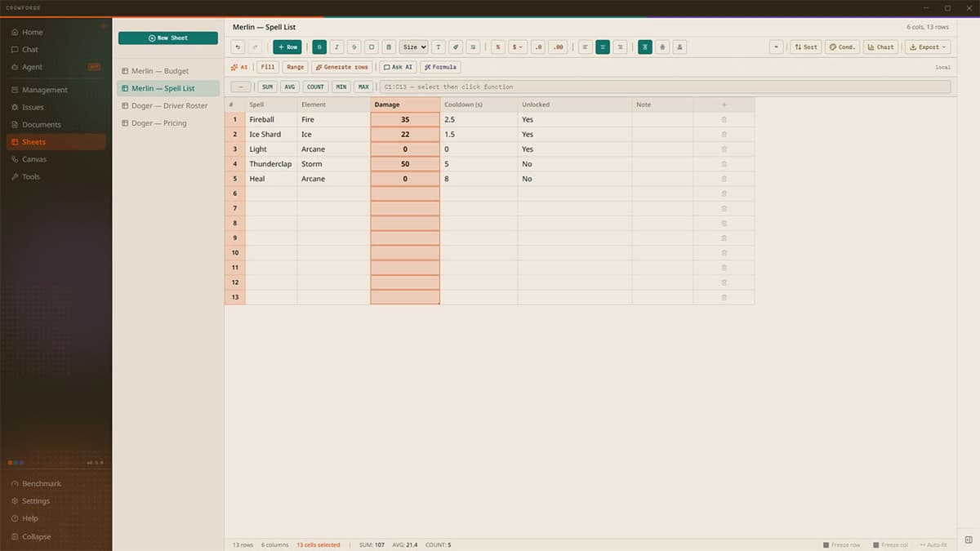
Task: Click Generate rows
Action: 341,67
